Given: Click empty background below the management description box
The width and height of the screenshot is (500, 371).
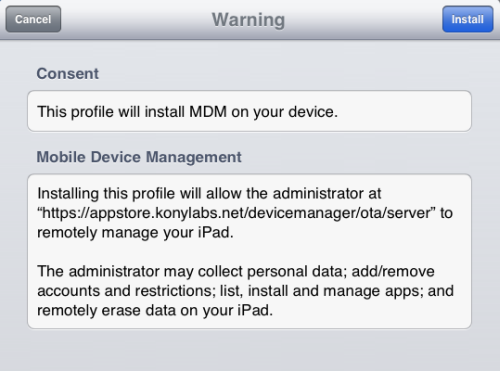Looking at the screenshot, I should 249,350.
